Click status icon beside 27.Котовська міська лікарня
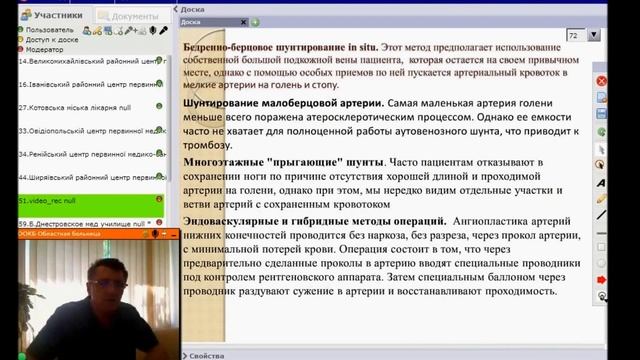 159,106
